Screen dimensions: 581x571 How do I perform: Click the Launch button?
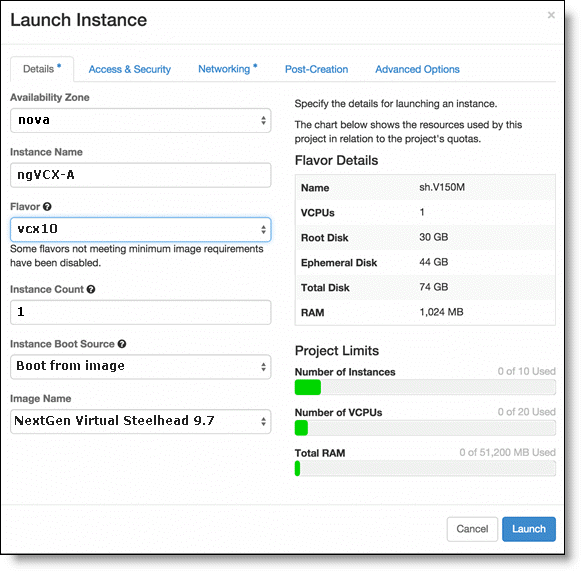tap(529, 529)
